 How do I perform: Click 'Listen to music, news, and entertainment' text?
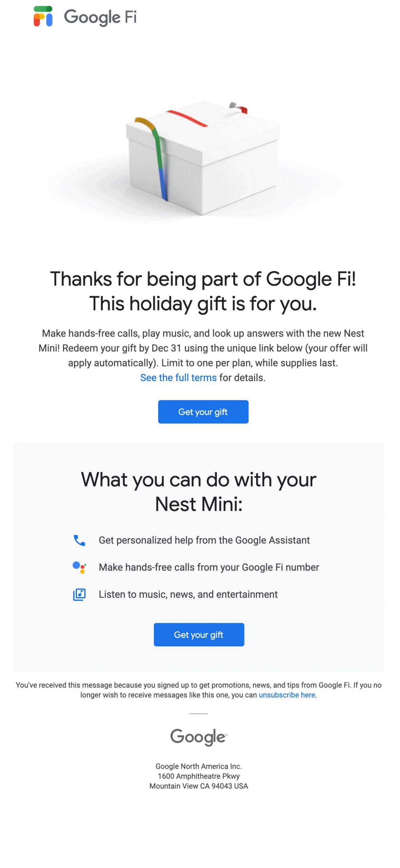pos(188,594)
